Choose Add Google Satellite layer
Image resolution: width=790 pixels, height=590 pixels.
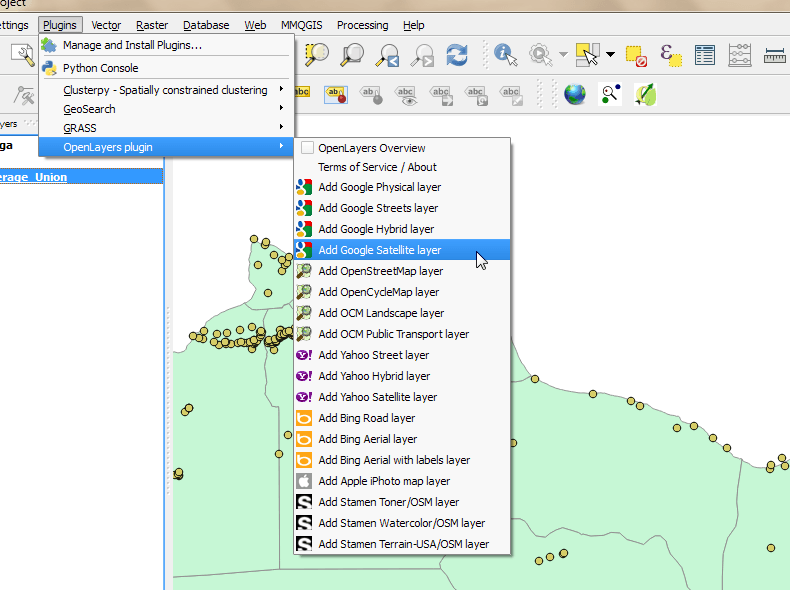pos(379,250)
